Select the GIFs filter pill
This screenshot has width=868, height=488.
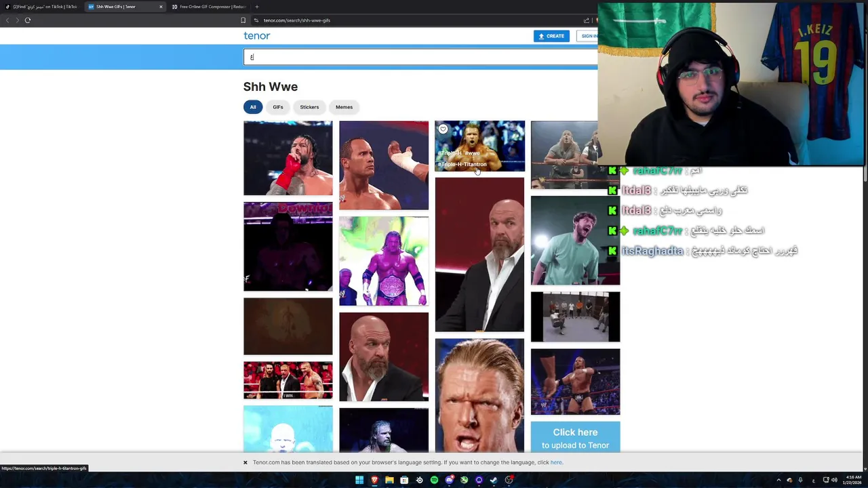278,107
